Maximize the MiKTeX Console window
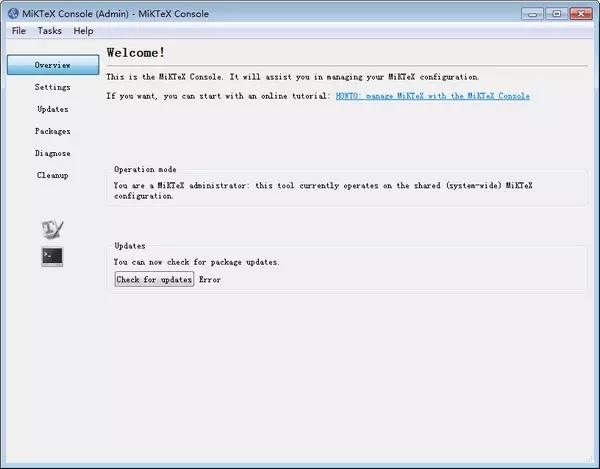600x469 pixels. tap(555, 13)
